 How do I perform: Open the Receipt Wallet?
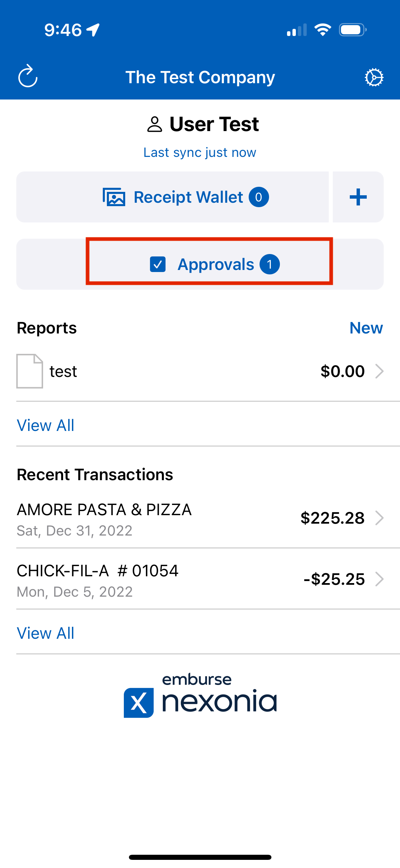pos(188,197)
